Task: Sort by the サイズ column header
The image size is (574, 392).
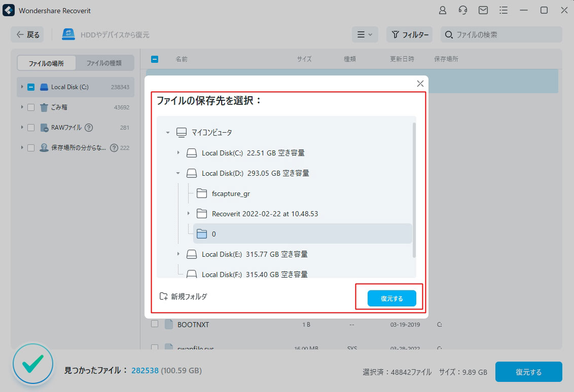Action: tap(304, 59)
